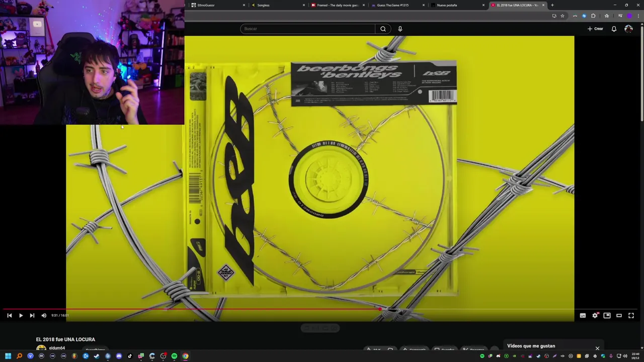The width and height of the screenshot is (644, 362).
Task: Close the Nueva pestaña tab
Action: (x=484, y=5)
